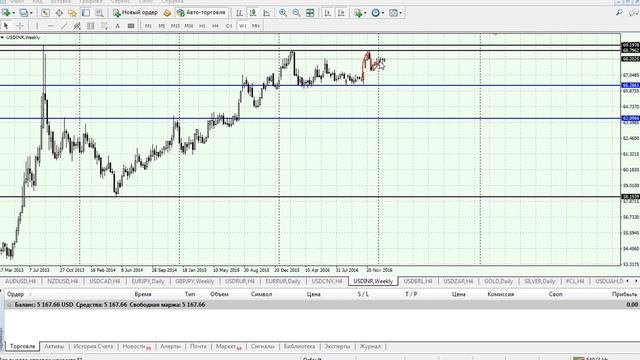
Task: Enable the H4 timeframe
Action: 216,26
